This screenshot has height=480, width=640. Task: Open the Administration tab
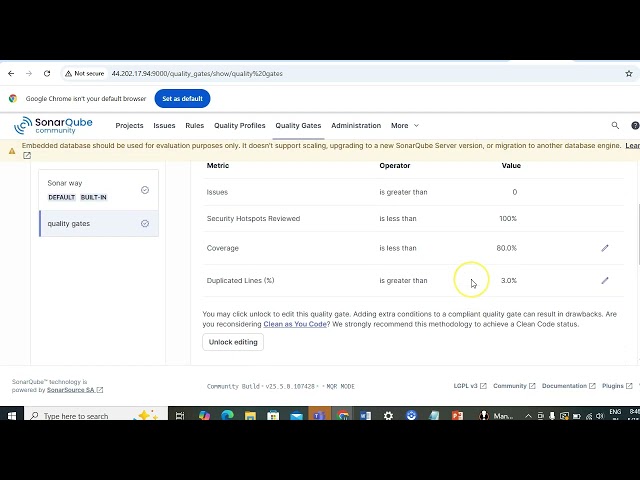[x=356, y=125]
